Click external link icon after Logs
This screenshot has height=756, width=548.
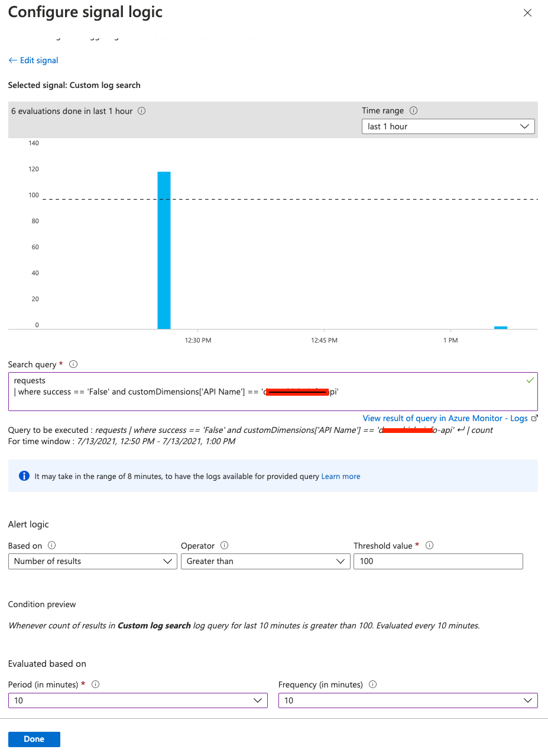point(534,418)
